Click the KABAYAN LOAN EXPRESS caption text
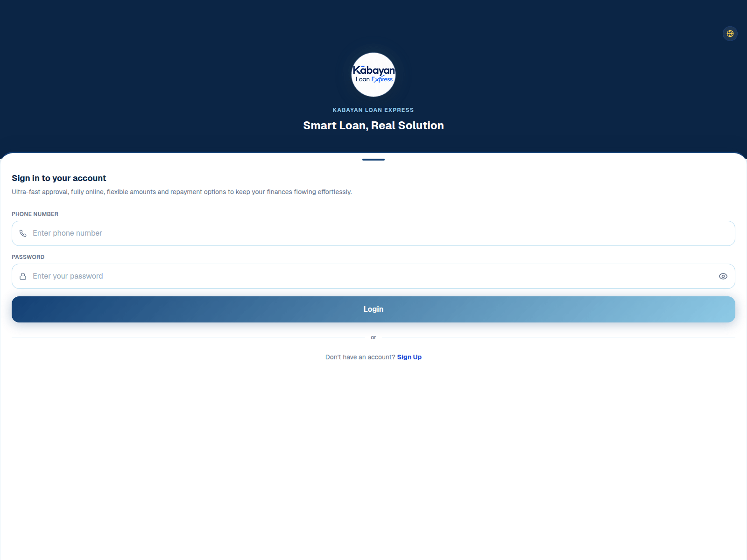747x560 pixels. tap(373, 110)
